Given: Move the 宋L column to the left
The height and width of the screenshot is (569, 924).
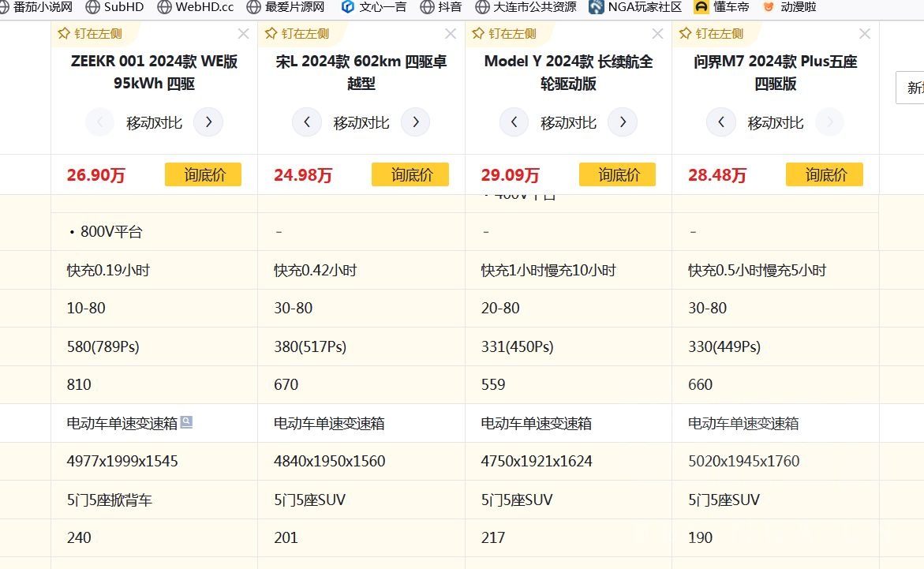Looking at the screenshot, I should click(x=307, y=122).
